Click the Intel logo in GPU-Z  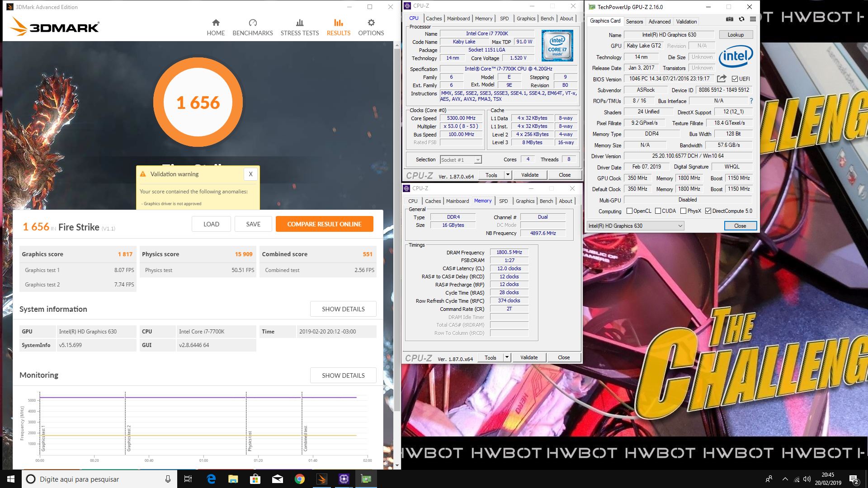click(x=736, y=56)
